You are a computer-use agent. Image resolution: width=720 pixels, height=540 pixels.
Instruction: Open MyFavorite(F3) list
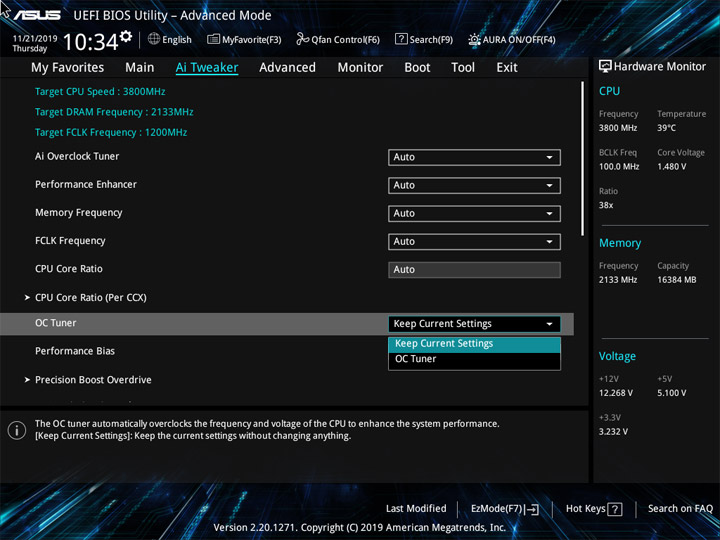click(244, 39)
